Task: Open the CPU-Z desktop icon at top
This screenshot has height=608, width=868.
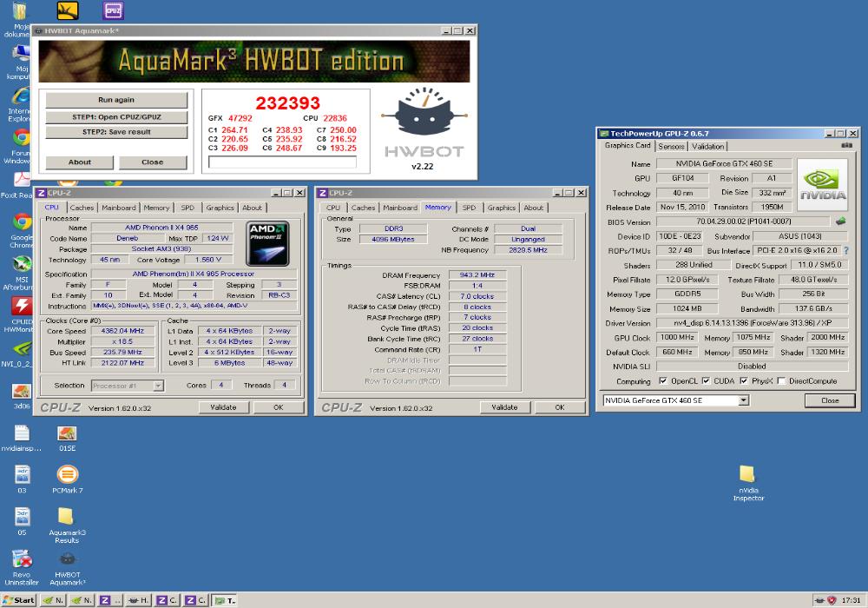Action: click(113, 10)
